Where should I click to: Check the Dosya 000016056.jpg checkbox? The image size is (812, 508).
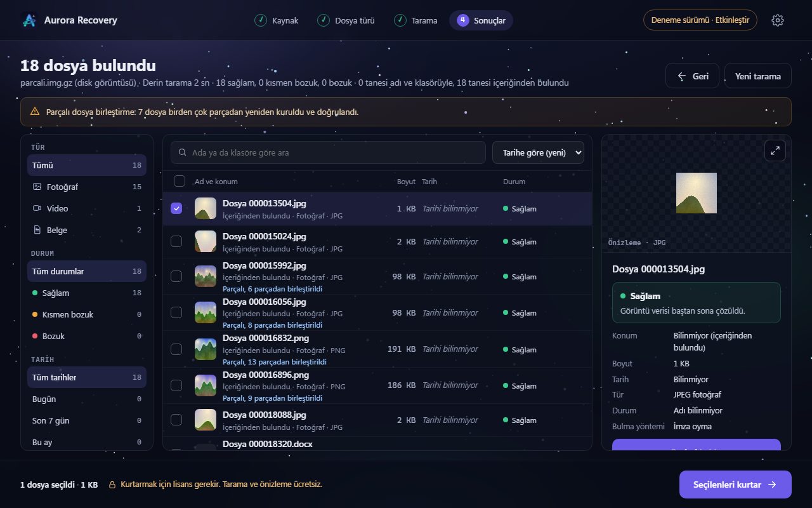[x=176, y=312]
